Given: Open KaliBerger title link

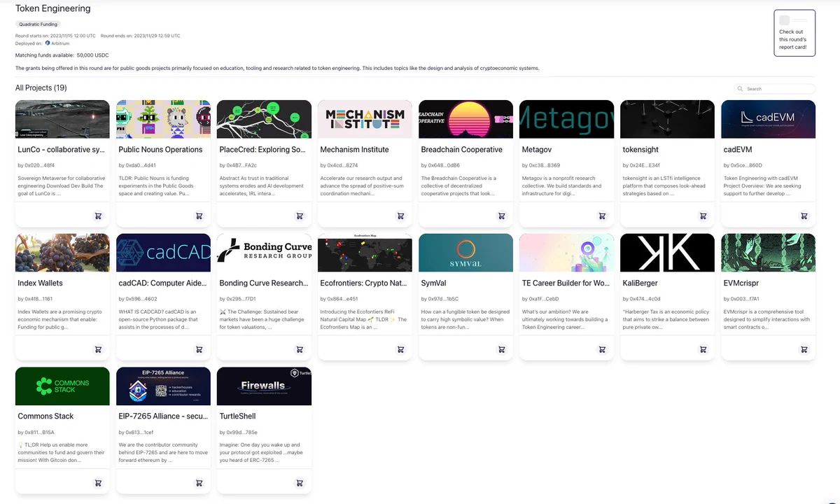Looking at the screenshot, I should pos(640,283).
